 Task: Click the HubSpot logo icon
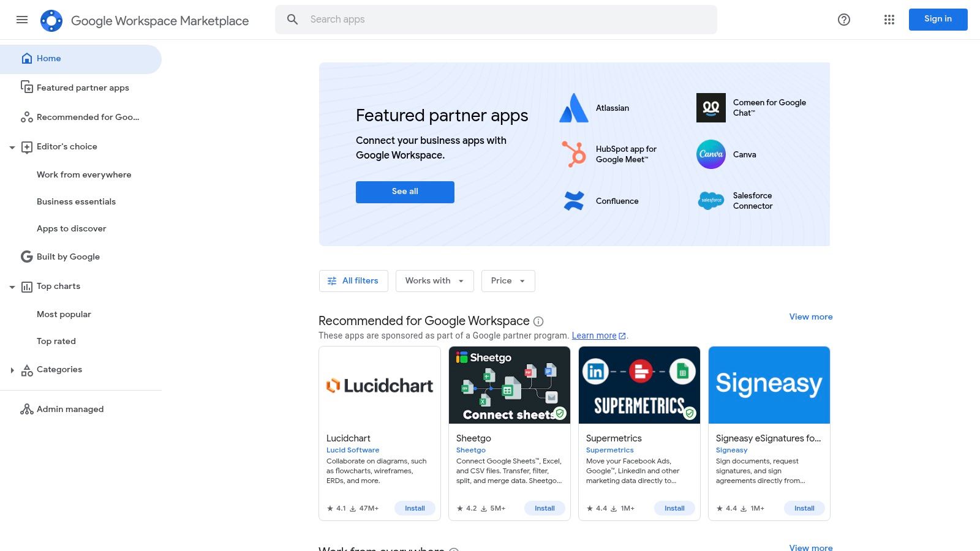pyautogui.click(x=574, y=154)
